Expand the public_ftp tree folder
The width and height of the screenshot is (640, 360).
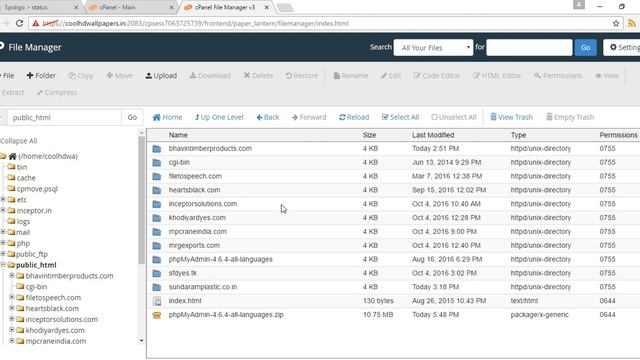coord(3,253)
